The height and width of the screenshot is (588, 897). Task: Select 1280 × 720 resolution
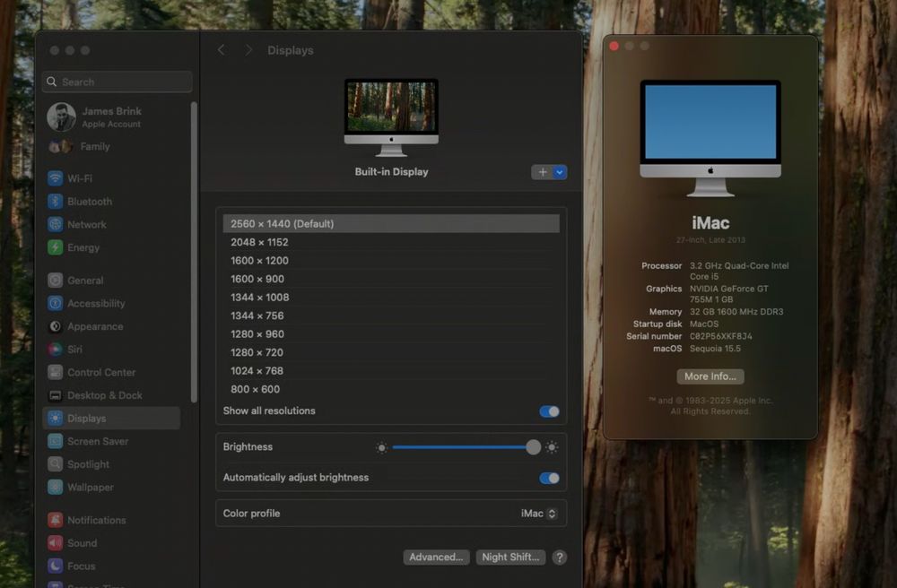[x=391, y=352]
